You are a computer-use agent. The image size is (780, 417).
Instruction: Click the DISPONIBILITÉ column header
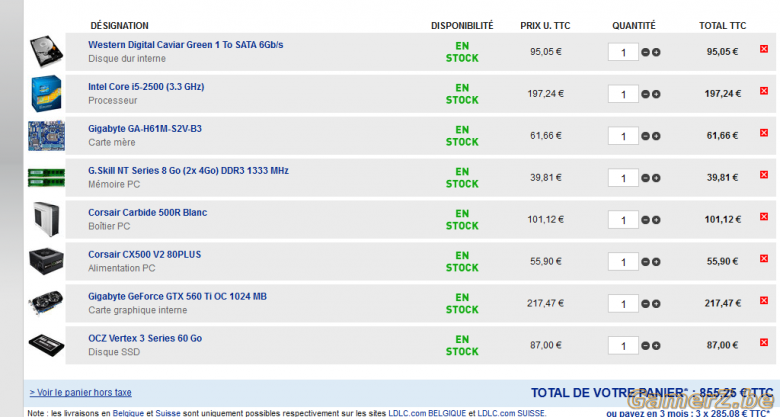pyautogui.click(x=462, y=26)
